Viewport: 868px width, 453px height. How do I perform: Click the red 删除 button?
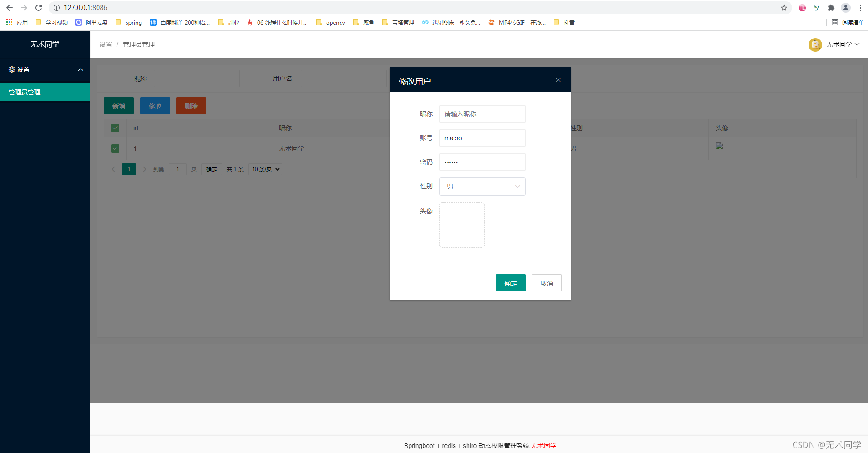point(191,106)
